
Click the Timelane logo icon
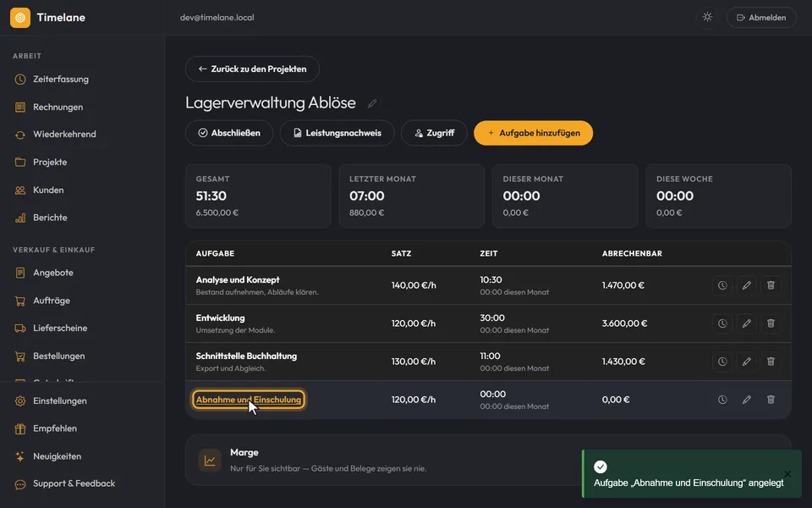point(20,18)
